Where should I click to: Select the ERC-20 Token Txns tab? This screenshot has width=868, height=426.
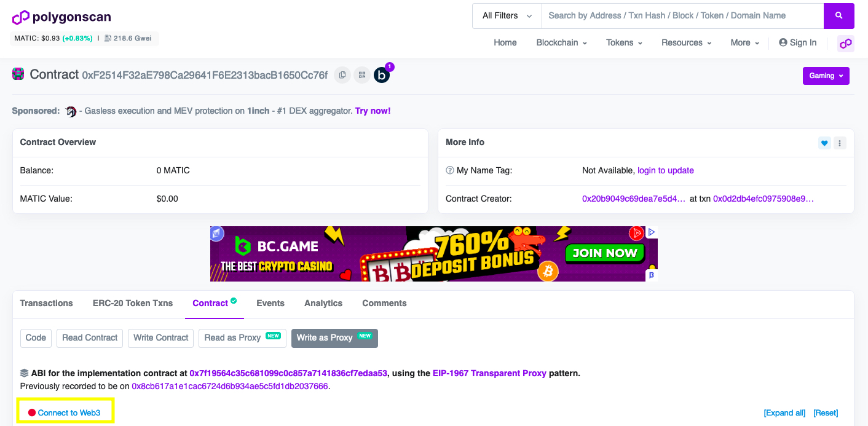[x=133, y=303]
